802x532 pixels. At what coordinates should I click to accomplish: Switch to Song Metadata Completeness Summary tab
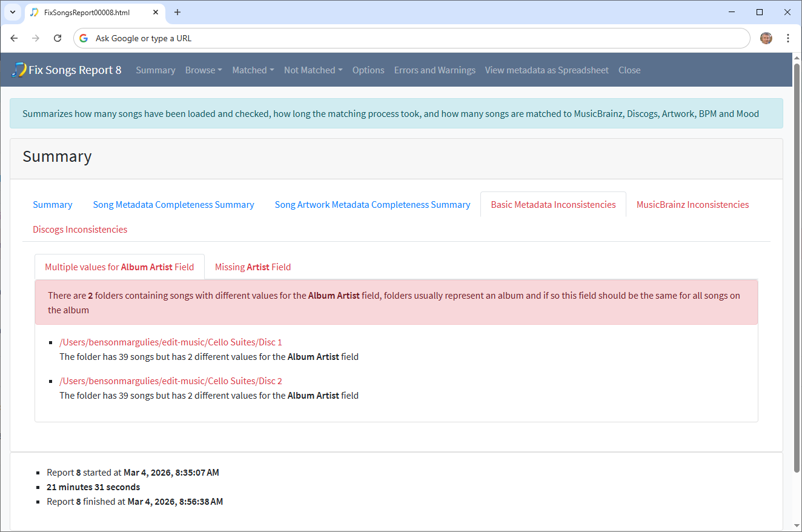pyautogui.click(x=173, y=205)
